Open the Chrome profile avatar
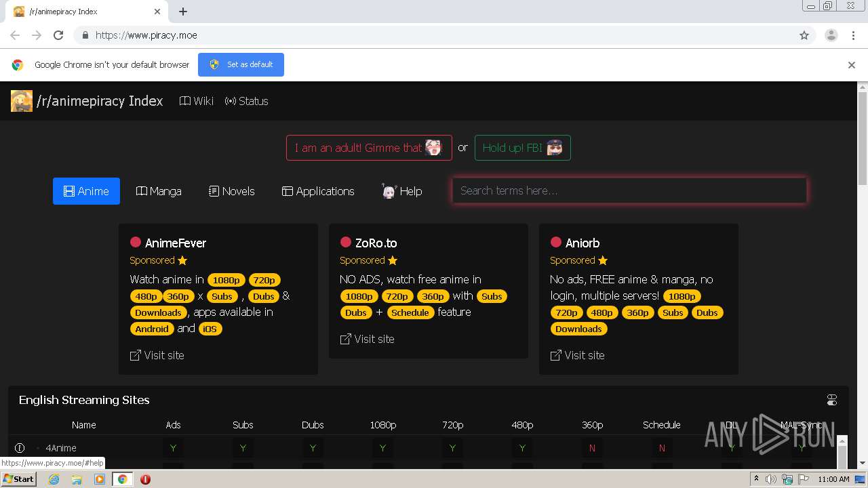The image size is (868, 488). pyautogui.click(x=831, y=35)
